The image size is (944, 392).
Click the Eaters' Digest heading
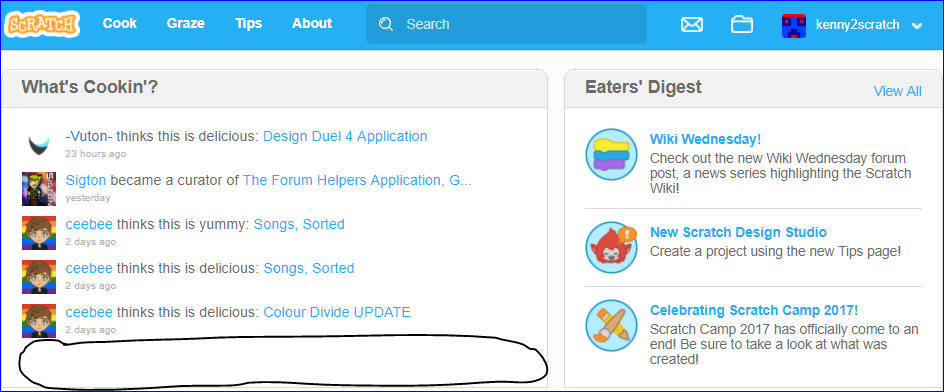(643, 87)
